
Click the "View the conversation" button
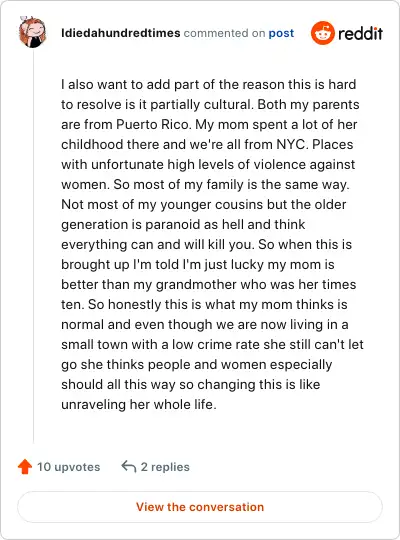pos(200,507)
